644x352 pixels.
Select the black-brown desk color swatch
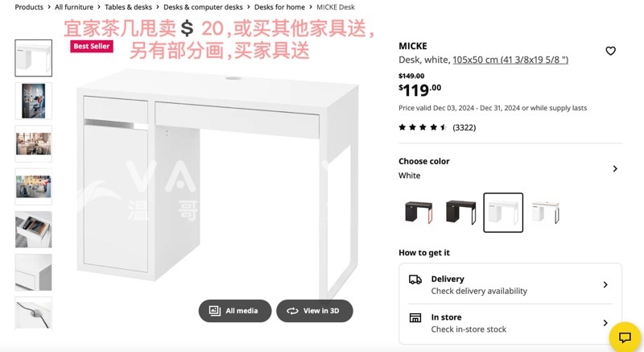460,213
